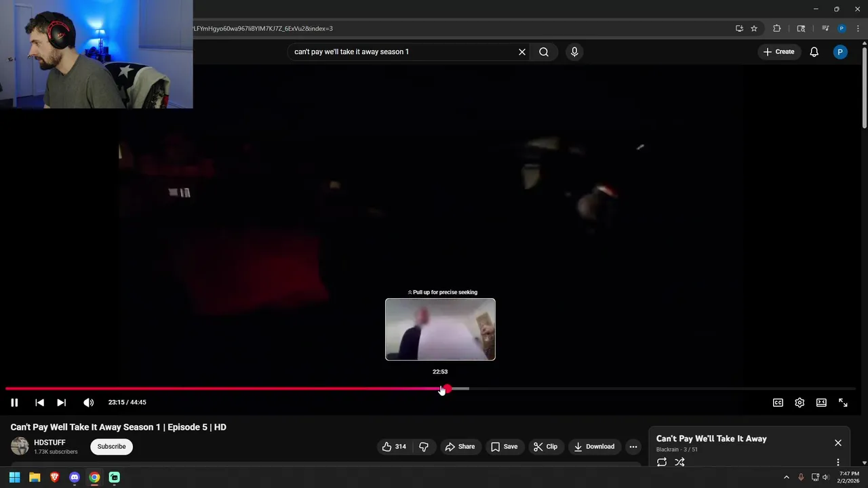Image resolution: width=868 pixels, height=488 pixels.
Task: Open HDSTUFF channel avatar
Action: [x=20, y=446]
